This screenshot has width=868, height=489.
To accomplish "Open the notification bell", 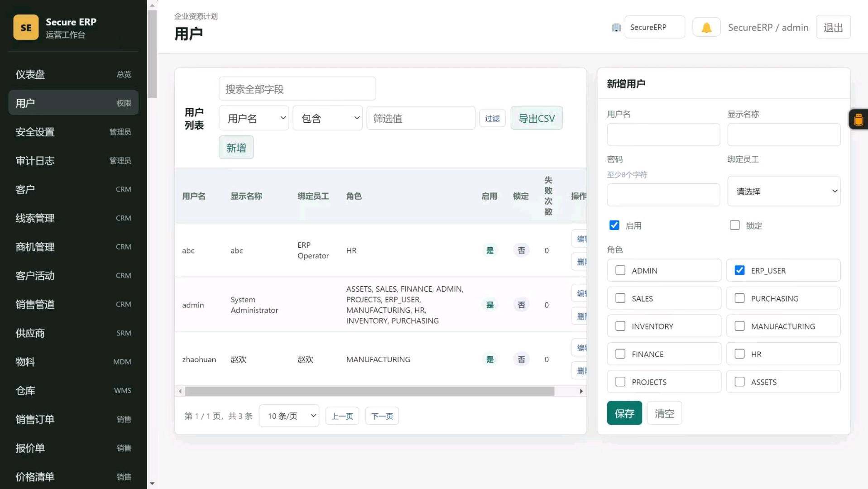I will point(706,27).
